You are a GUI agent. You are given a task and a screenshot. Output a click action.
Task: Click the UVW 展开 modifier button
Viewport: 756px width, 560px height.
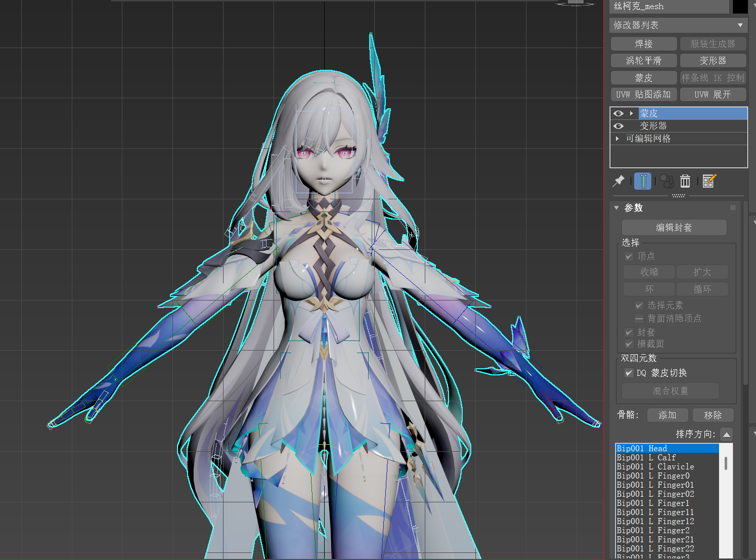point(713,95)
